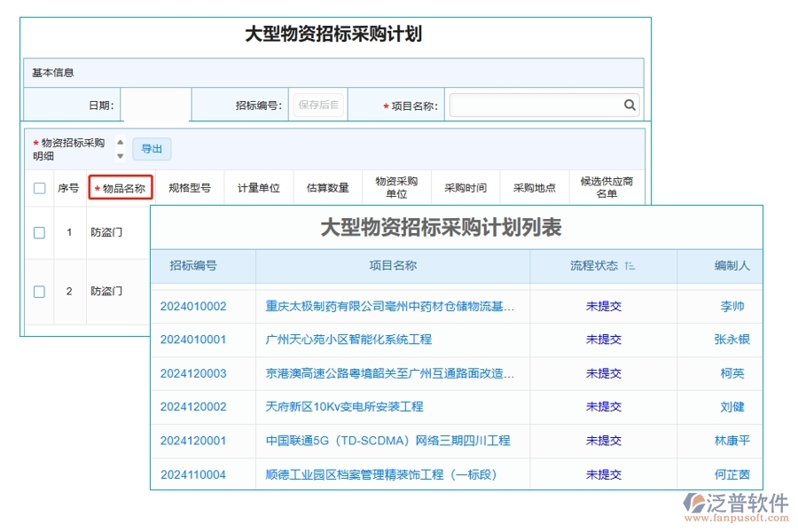
Task: Check the checkbox for row 2 防盗门
Action: pos(38,291)
